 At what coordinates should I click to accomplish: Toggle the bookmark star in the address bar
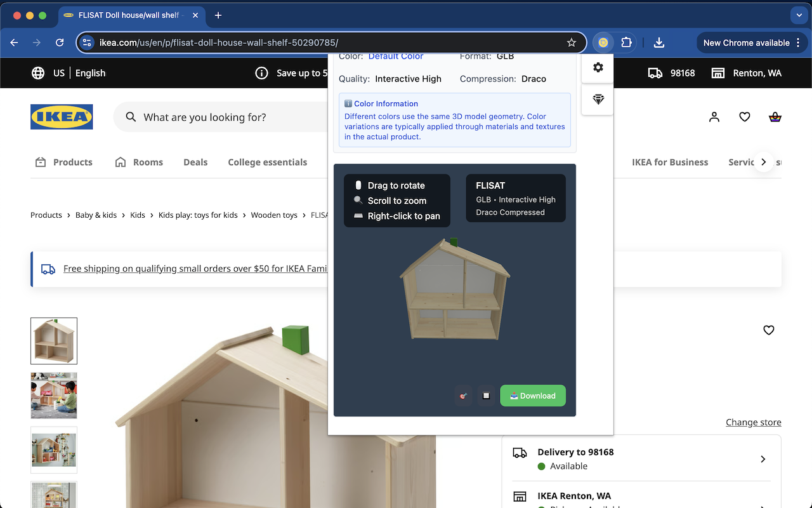pos(572,43)
